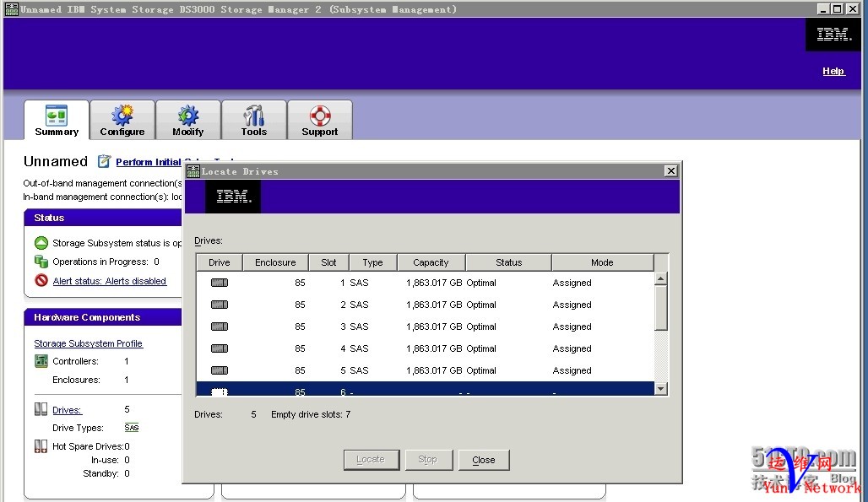Click the 1,863.017 GB capacity in slot 2 row

434,305
